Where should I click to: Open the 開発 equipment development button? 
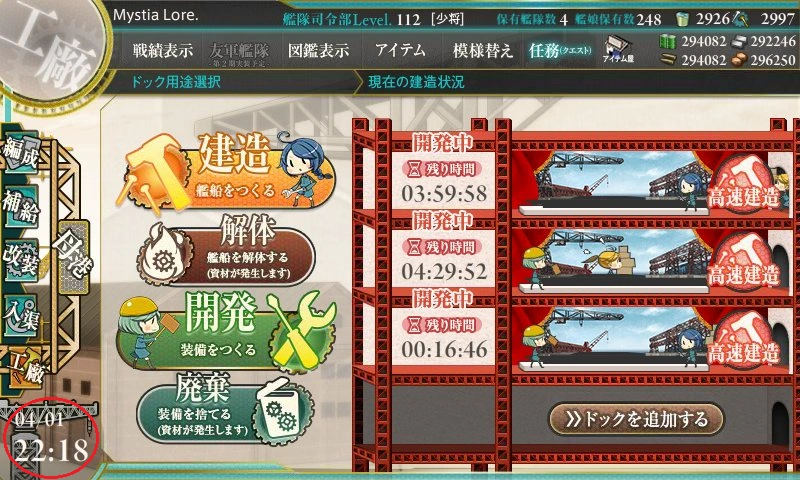point(227,331)
